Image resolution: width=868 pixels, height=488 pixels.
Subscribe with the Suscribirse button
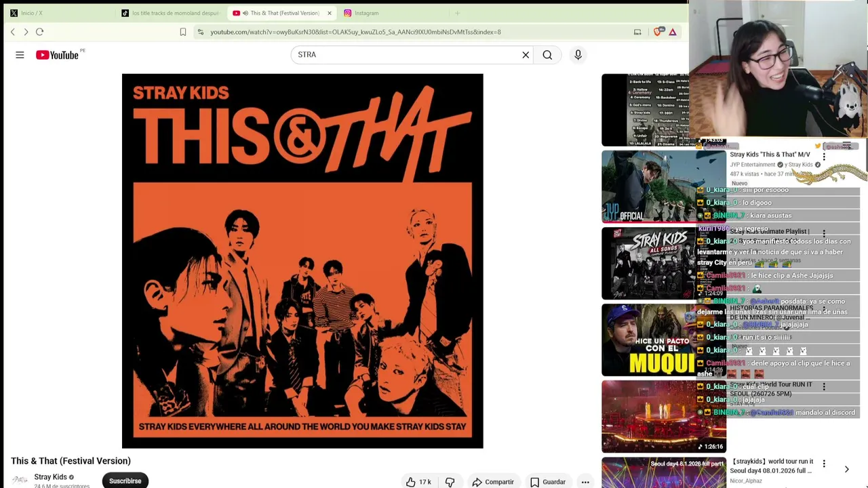125,481
